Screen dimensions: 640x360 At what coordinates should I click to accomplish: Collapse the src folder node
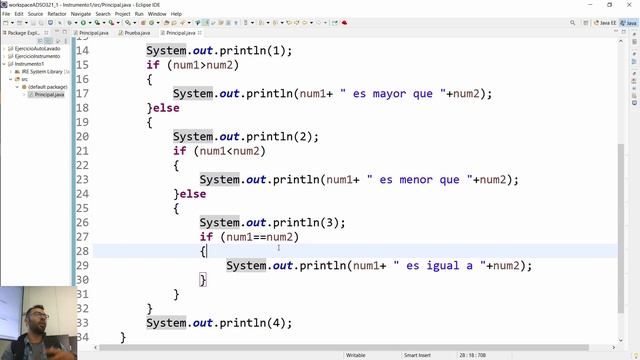pos(11,79)
